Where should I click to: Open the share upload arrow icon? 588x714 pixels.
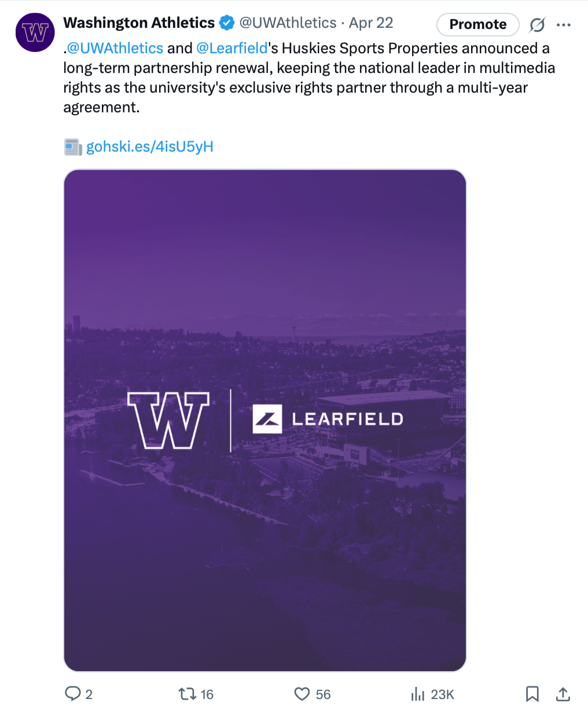563,694
